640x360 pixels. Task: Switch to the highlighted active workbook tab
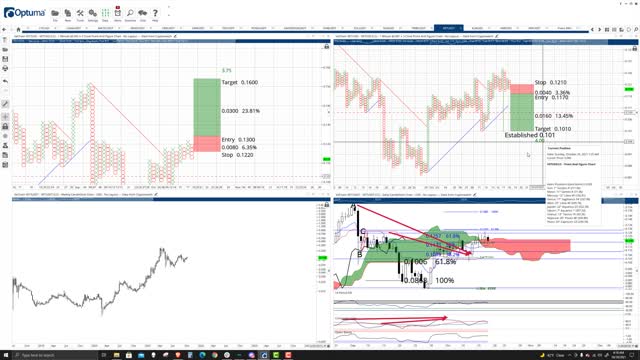coord(448,28)
